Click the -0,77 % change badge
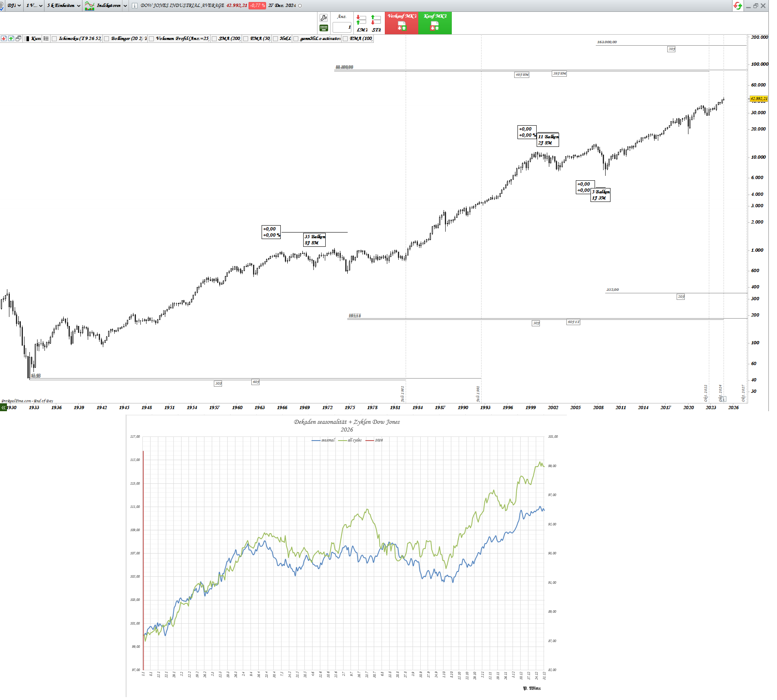Viewport: 777px width, 700px height. click(257, 6)
